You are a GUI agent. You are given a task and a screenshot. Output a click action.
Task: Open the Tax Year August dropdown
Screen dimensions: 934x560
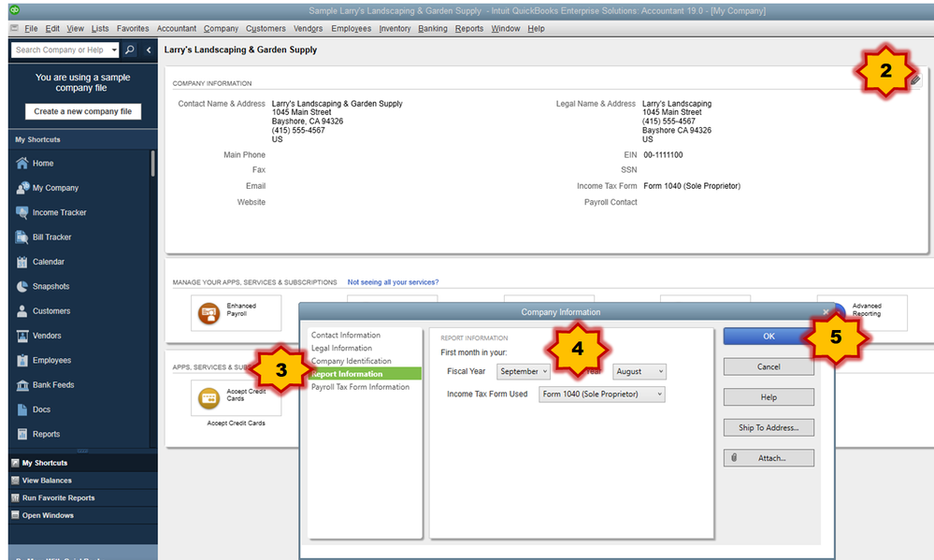(x=639, y=371)
